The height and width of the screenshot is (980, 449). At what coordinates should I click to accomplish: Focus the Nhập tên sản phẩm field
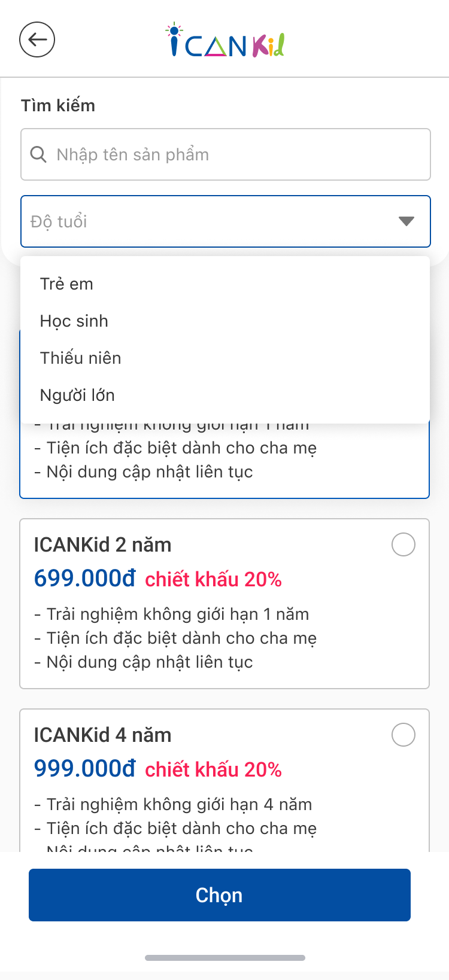coord(226,154)
